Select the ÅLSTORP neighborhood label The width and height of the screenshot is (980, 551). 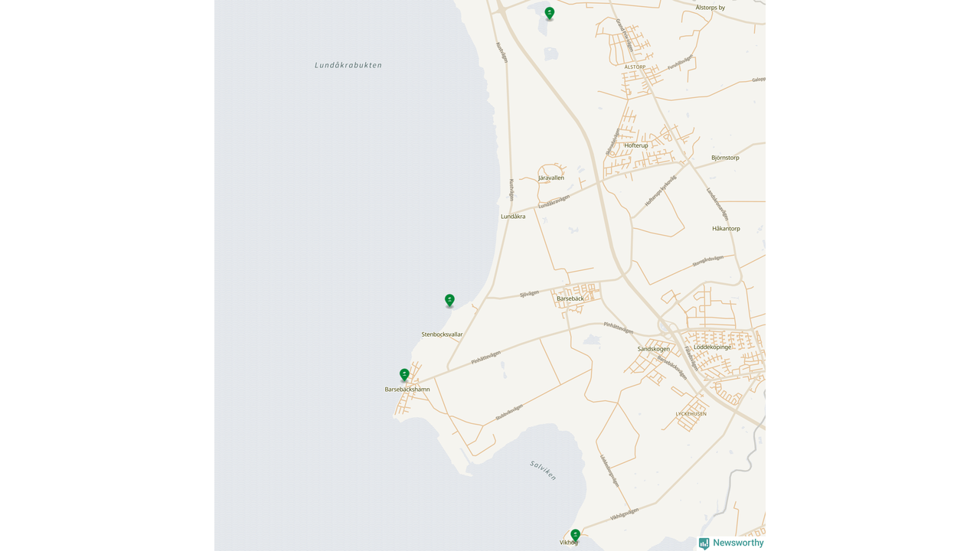(635, 67)
